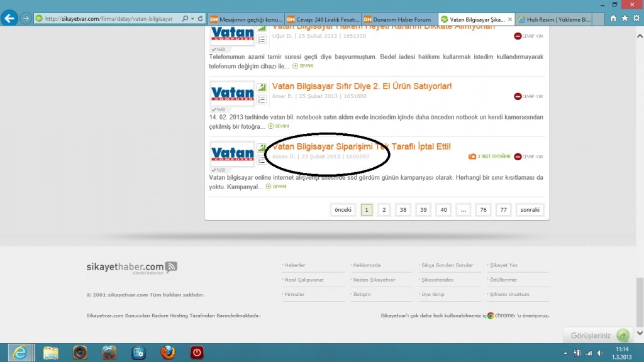
Task: Open complaint 'Siparişimi Tek Taraflı İptal Etti!'
Action: (x=362, y=146)
